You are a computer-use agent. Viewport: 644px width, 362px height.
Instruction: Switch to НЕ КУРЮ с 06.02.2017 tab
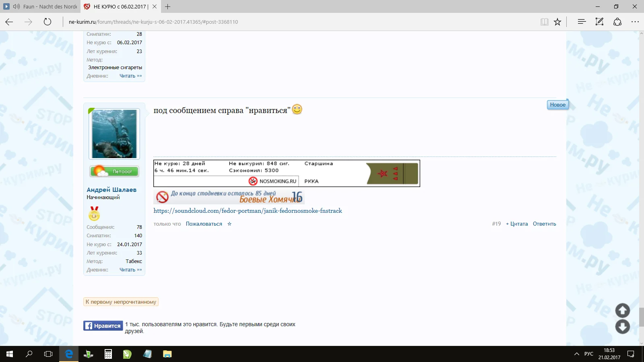(120, 6)
